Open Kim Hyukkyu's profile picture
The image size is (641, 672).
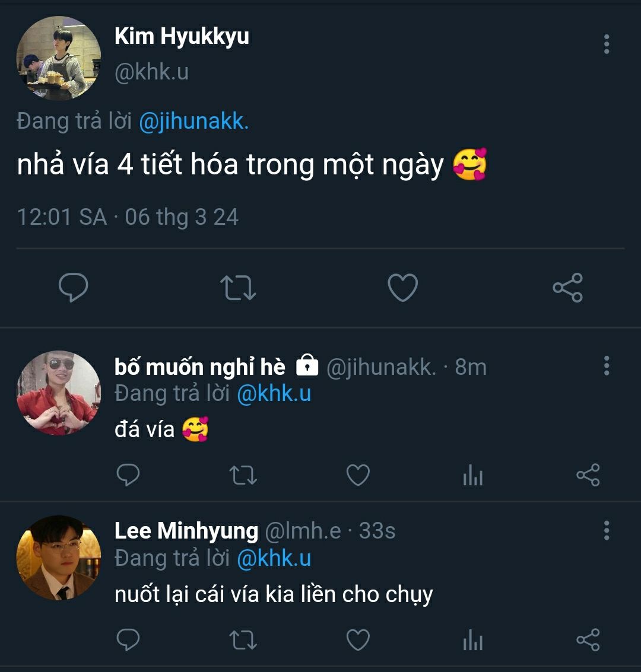click(58, 58)
